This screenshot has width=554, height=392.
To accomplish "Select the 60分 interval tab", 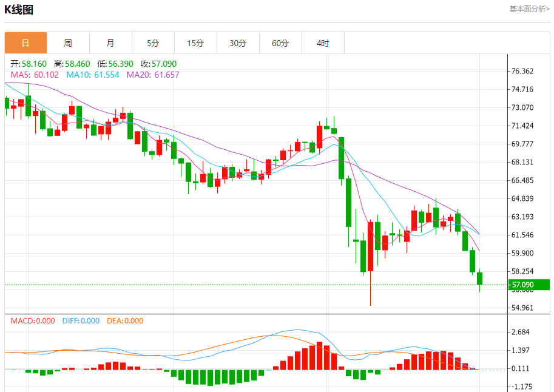I will [280, 43].
